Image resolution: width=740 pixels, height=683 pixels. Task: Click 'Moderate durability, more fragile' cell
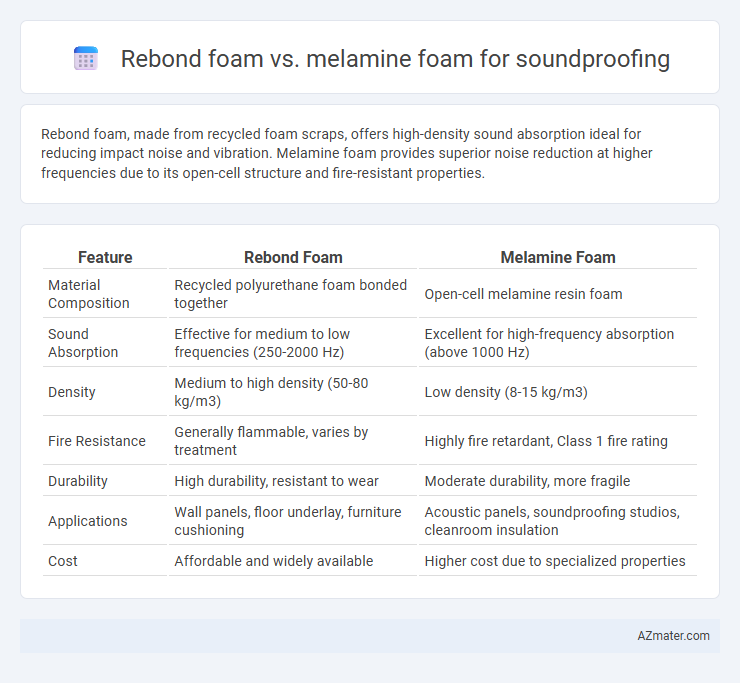527,481
